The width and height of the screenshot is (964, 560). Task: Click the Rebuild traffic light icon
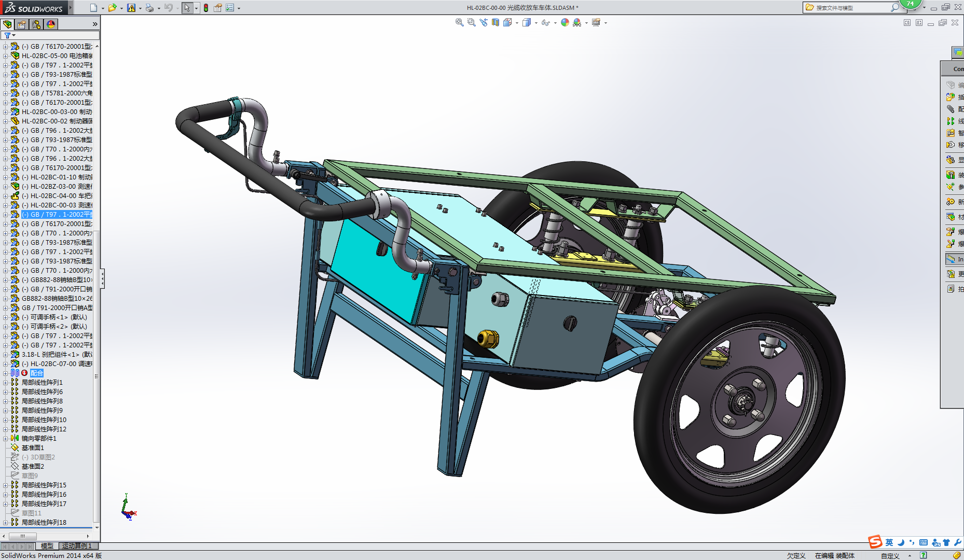click(x=206, y=8)
